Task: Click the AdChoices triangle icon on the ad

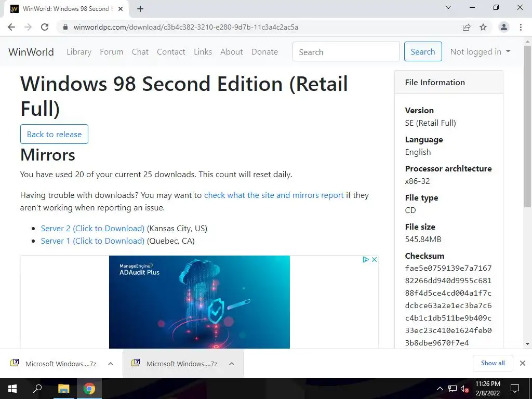Action: (x=366, y=260)
